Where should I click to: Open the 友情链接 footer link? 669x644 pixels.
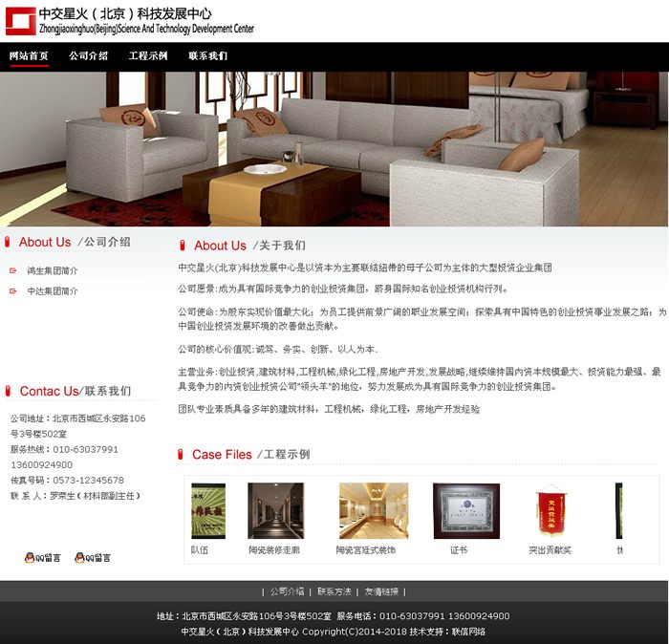(x=381, y=591)
